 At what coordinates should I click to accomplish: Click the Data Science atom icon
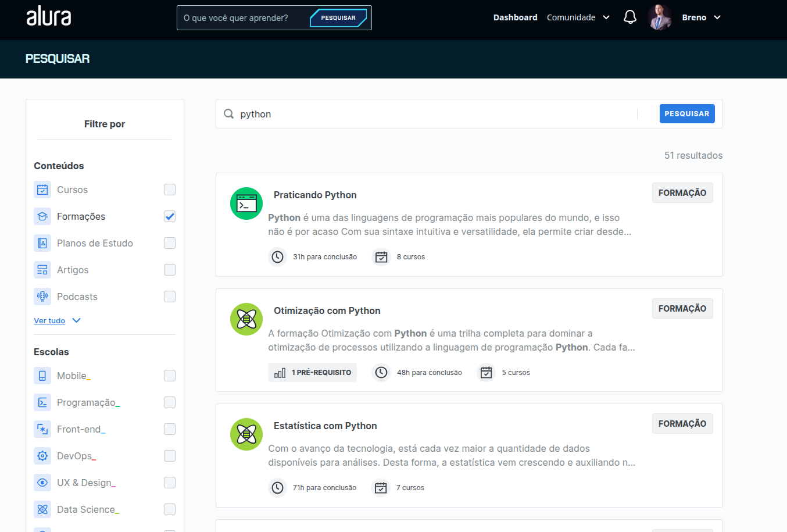42,509
